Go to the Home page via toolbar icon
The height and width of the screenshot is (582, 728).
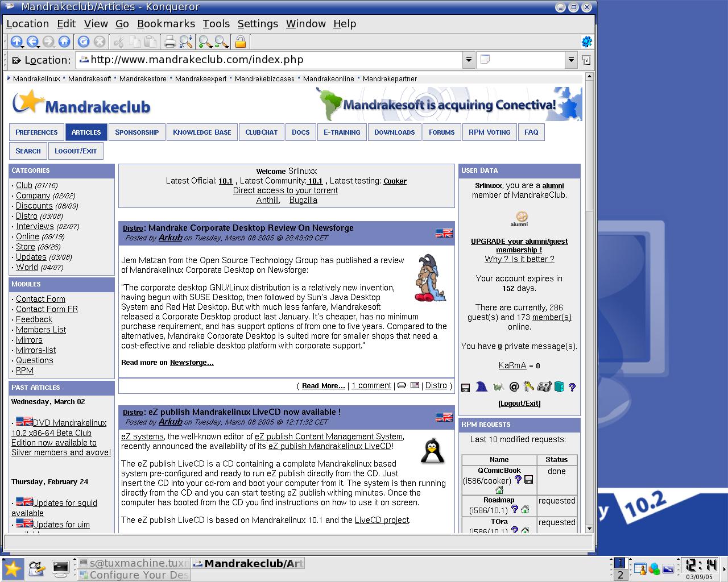point(64,41)
